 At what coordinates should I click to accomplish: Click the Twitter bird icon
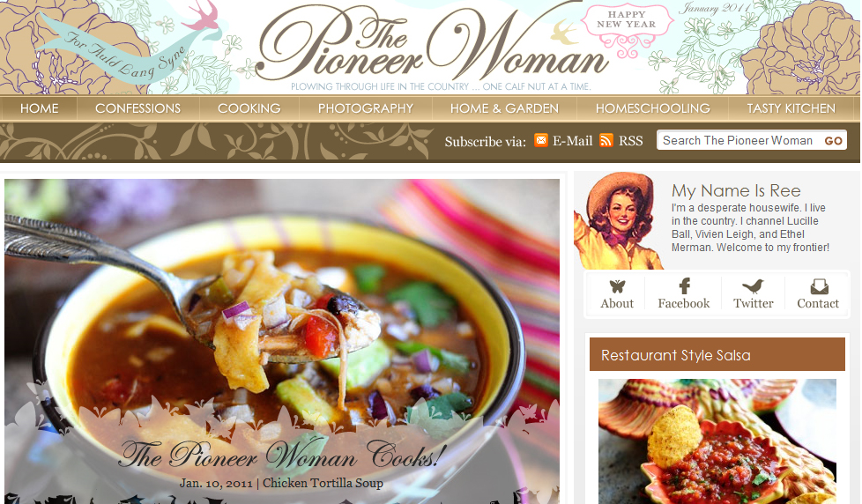[x=754, y=286]
